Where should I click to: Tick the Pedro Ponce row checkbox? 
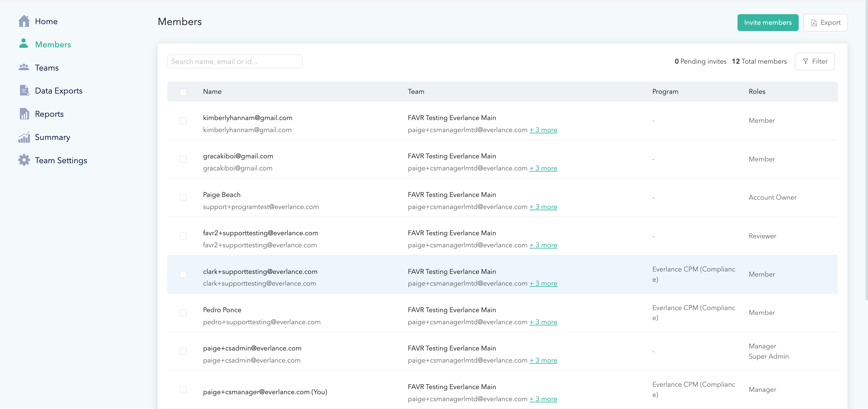coord(183,313)
